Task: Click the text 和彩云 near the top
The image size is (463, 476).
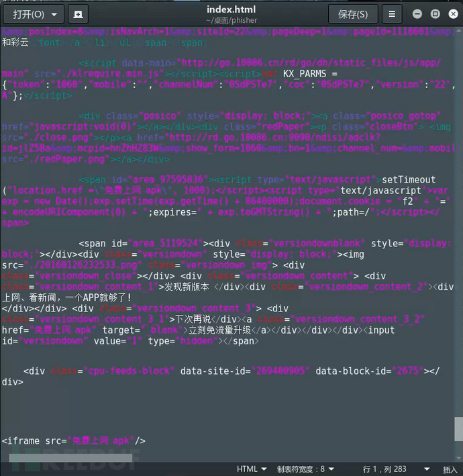Action: tap(15, 42)
